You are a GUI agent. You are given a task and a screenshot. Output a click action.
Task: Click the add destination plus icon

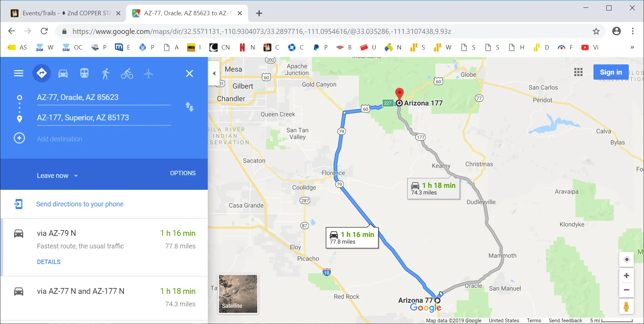(19, 138)
